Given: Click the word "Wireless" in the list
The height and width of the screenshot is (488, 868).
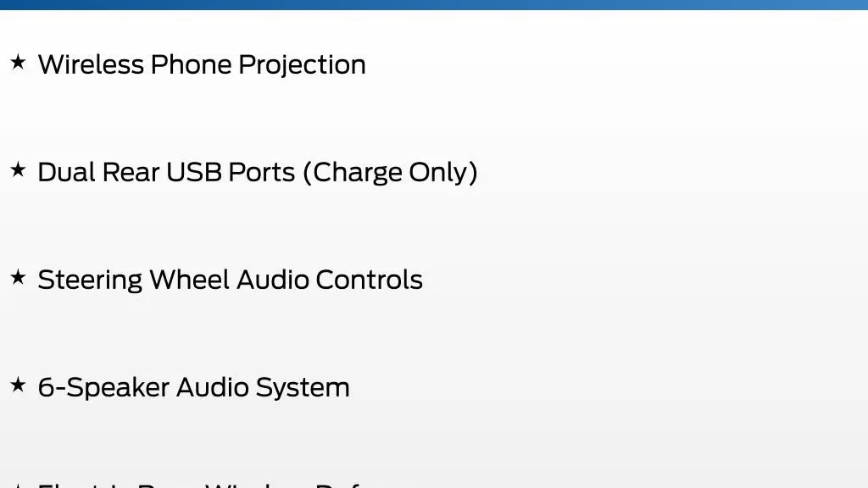Looking at the screenshot, I should coord(92,64).
